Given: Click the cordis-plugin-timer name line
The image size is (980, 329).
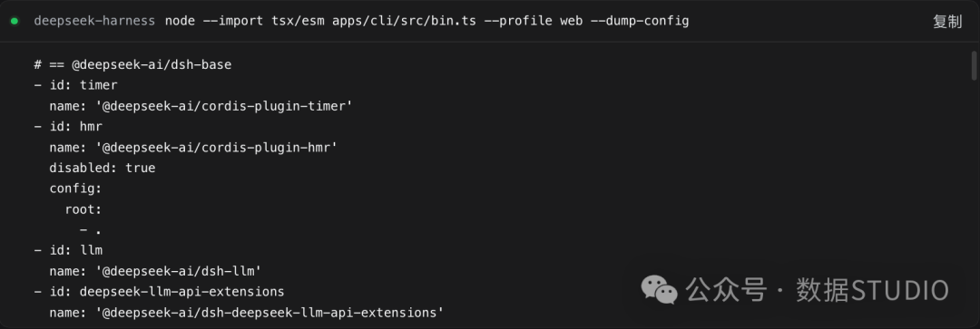Looking at the screenshot, I should (x=201, y=106).
